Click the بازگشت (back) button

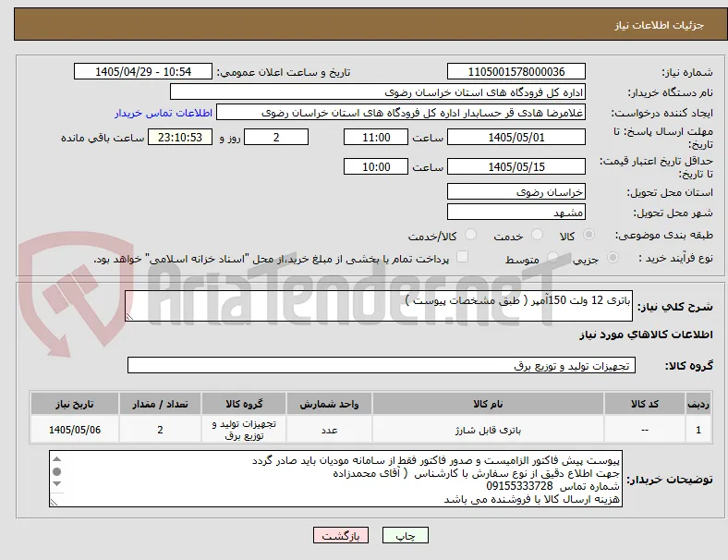[x=341, y=535]
